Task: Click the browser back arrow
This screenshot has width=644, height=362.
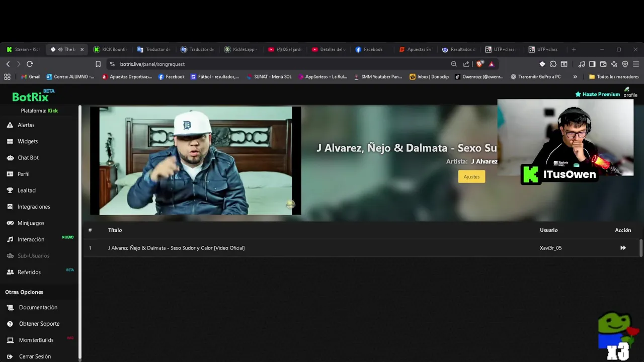Action: click(x=8, y=64)
